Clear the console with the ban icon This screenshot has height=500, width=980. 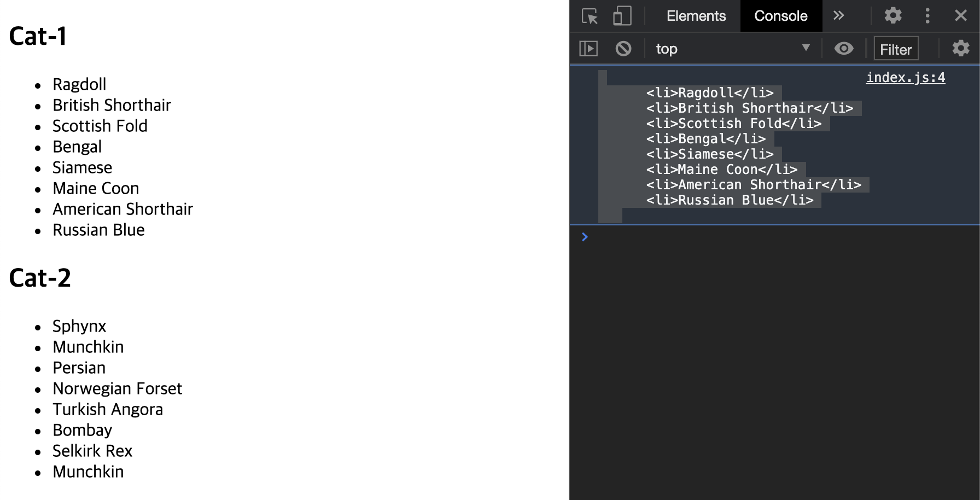tap(623, 49)
